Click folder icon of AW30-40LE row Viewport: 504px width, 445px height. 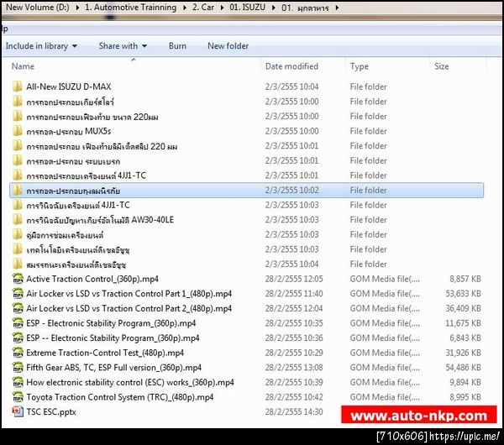point(18,219)
